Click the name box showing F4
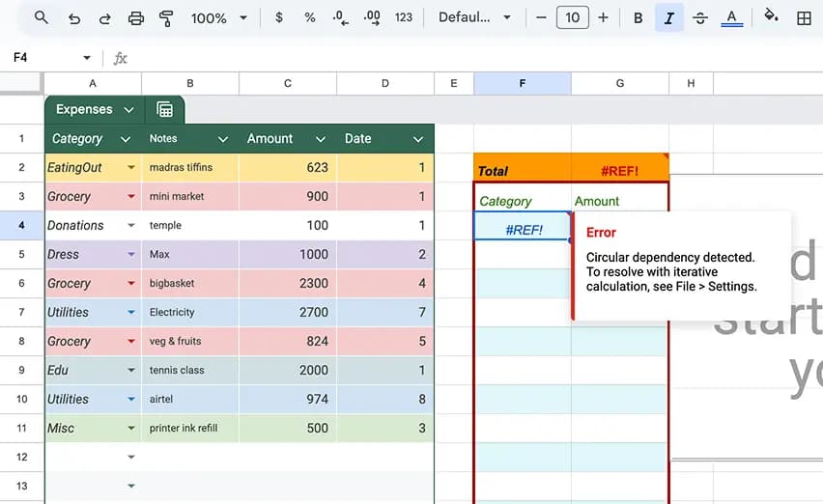823x504 pixels. [x=40, y=57]
